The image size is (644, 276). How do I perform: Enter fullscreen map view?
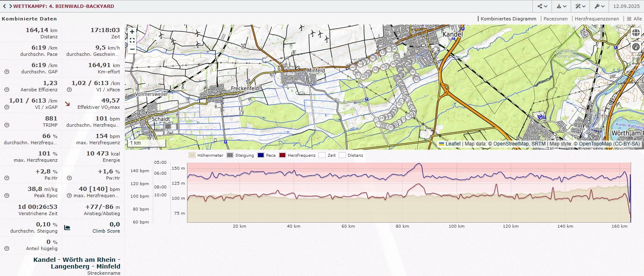(x=132, y=40)
